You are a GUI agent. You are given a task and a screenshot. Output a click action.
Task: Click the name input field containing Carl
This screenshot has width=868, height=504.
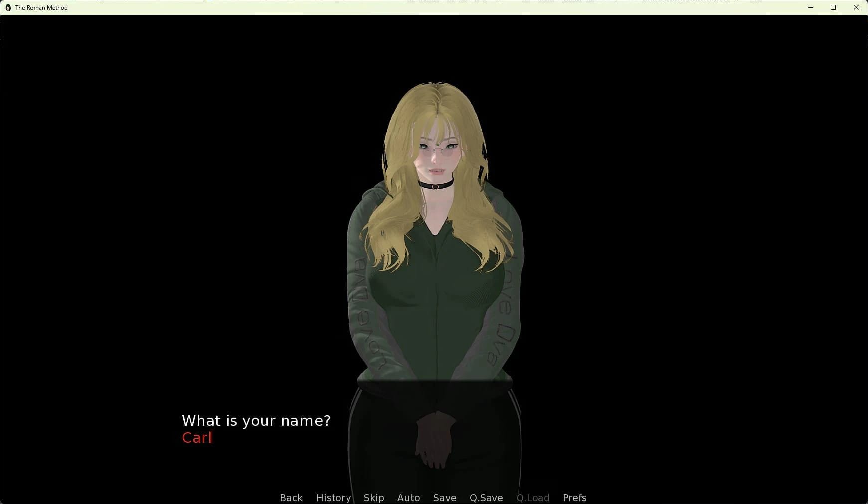197,438
